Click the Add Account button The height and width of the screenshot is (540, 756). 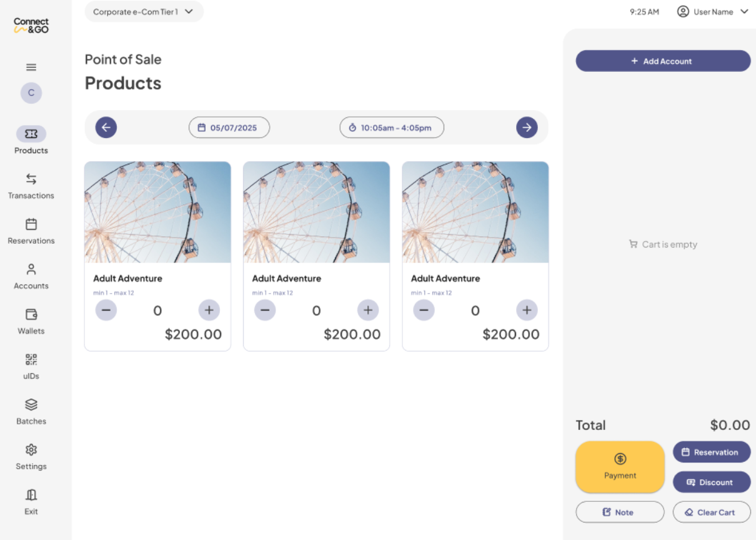(663, 61)
